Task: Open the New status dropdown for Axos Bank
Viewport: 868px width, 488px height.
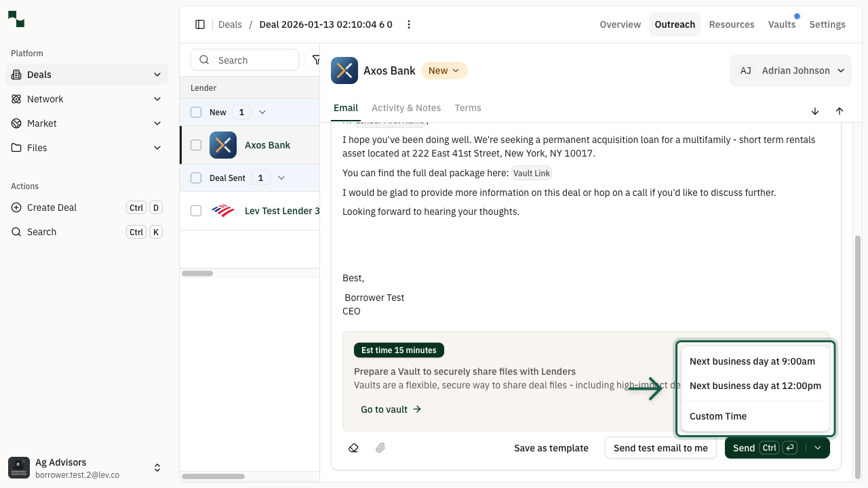Action: coord(444,70)
